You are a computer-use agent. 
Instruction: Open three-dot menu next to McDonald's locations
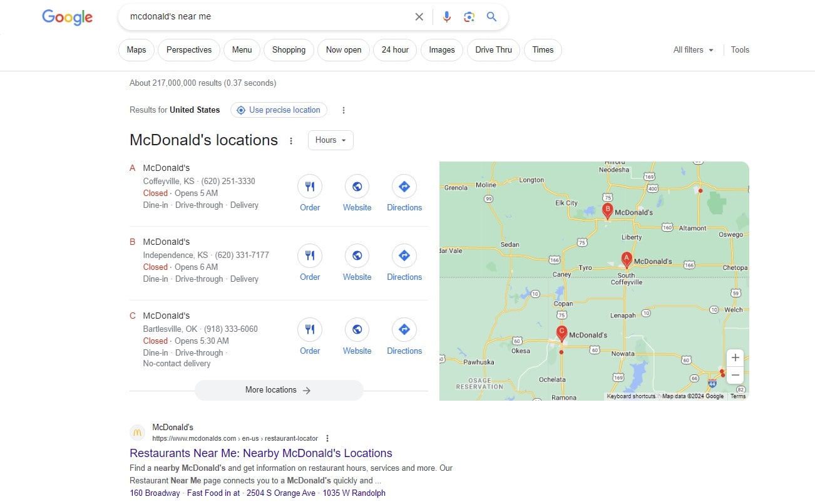[290, 141]
